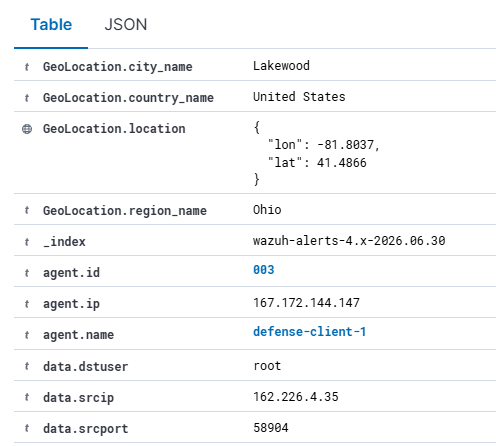Click the globe geo-point icon beside GeoLocation.location
This screenshot has height=446, width=496.
point(27,129)
